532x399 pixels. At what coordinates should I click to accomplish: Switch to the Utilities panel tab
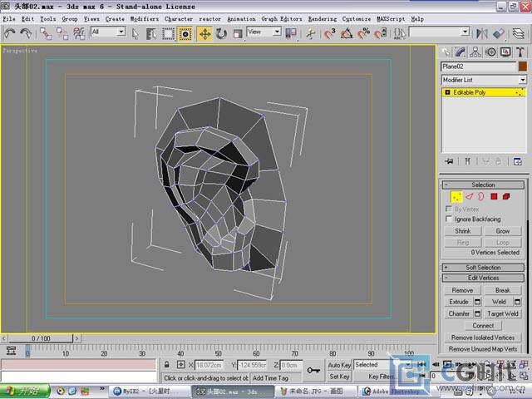[x=520, y=52]
